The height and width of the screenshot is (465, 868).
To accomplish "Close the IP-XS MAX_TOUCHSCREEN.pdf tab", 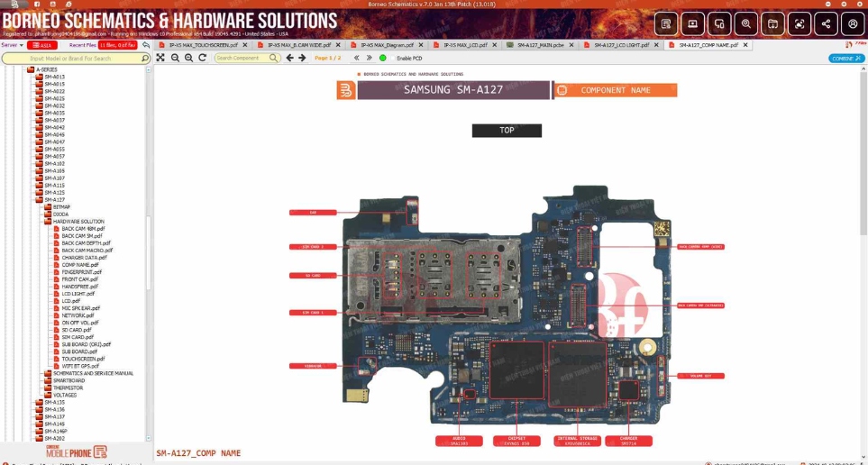I will [x=244, y=45].
